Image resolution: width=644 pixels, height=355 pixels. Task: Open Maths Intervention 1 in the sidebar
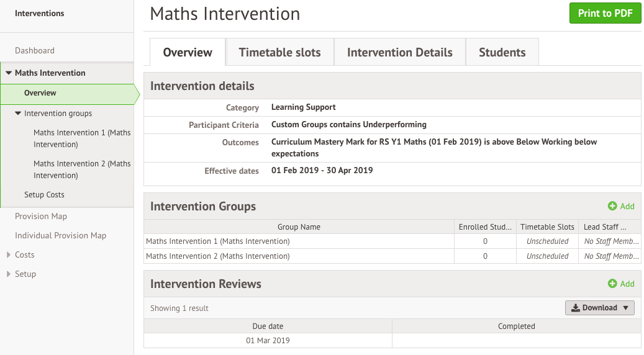[x=82, y=138]
